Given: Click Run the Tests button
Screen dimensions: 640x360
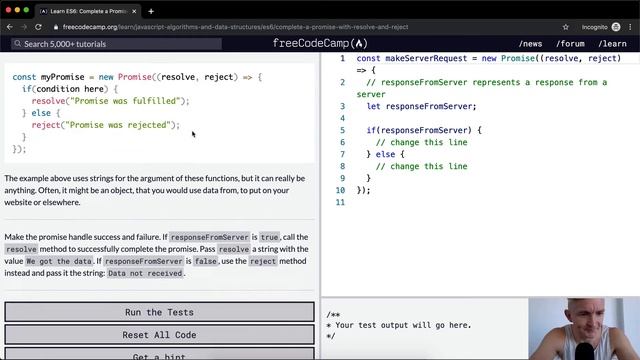Looking at the screenshot, I should pyautogui.click(x=159, y=312).
